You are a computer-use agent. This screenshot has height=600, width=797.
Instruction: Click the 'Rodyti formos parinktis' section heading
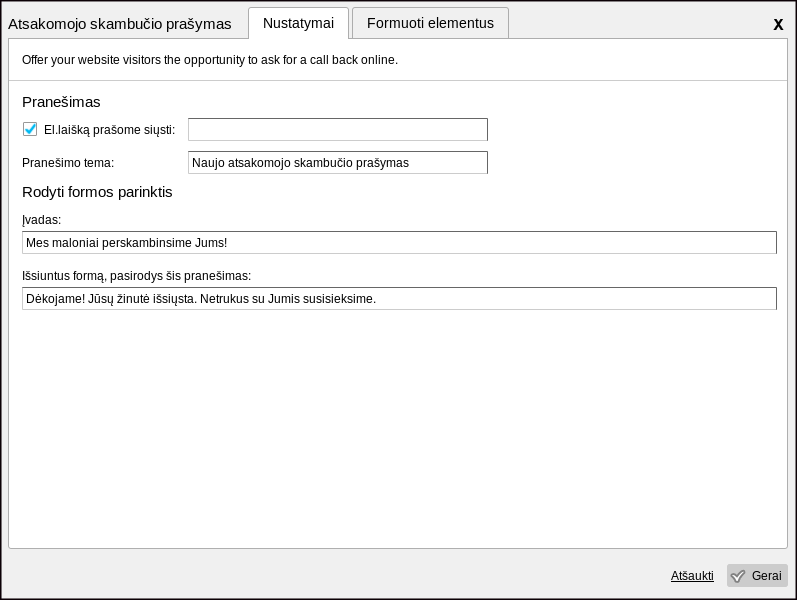pos(97,192)
